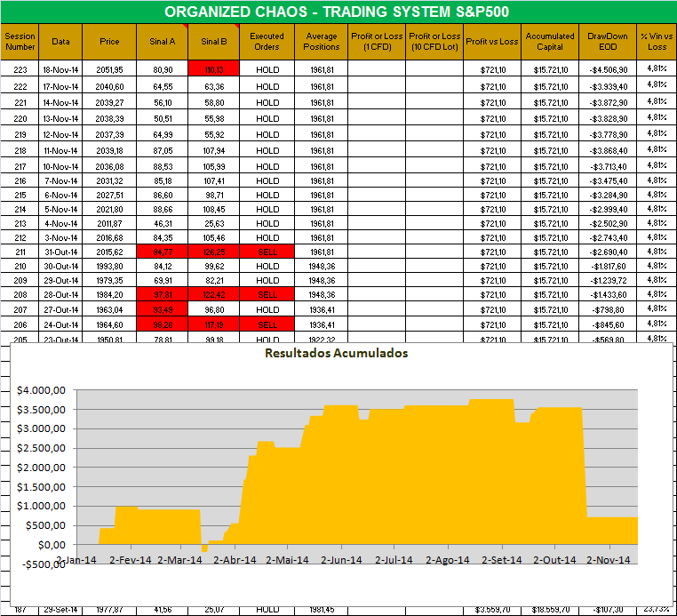
Task: Click the red Sinal B cell 110,13
Action: point(214,69)
